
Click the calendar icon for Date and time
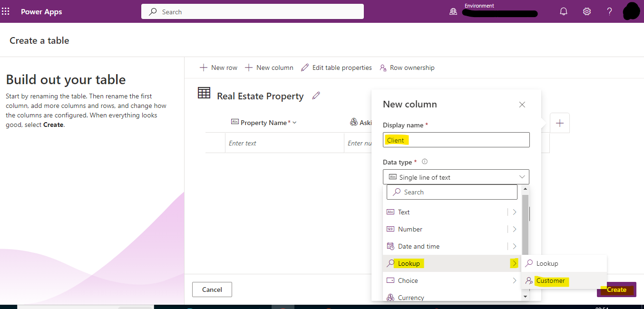pyautogui.click(x=390, y=246)
